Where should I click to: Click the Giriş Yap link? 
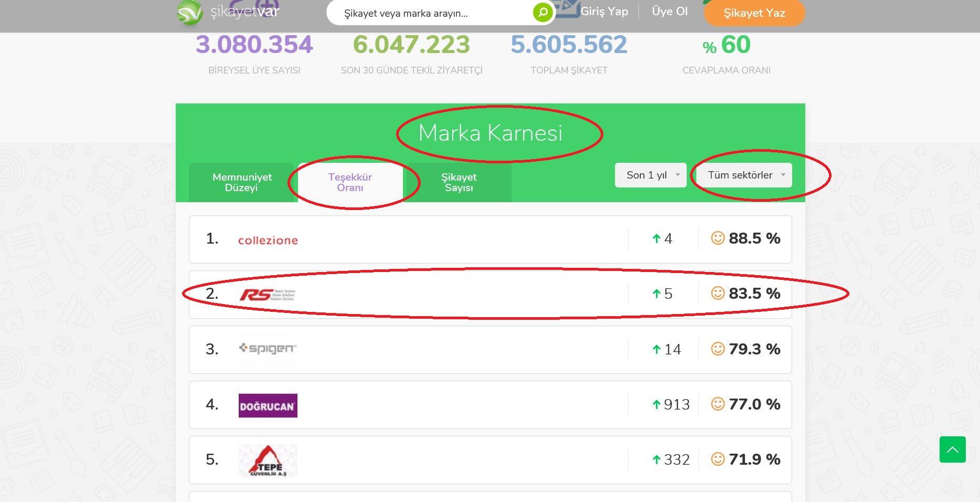coord(604,12)
